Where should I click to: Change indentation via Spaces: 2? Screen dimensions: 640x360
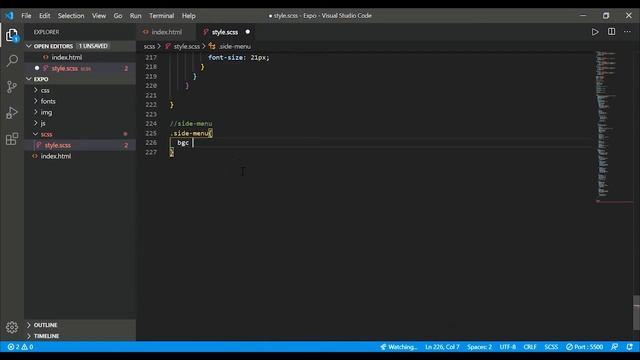pyautogui.click(x=479, y=347)
